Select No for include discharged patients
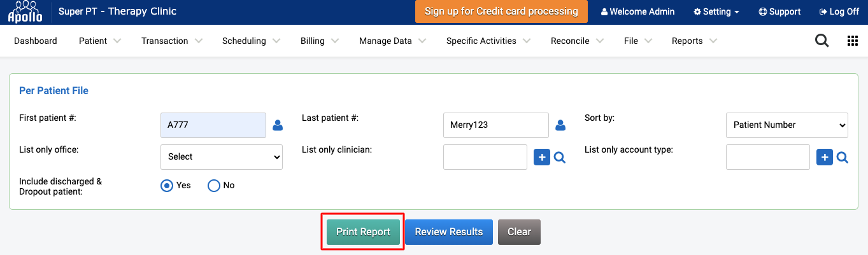The height and width of the screenshot is (255, 868). 214,186
